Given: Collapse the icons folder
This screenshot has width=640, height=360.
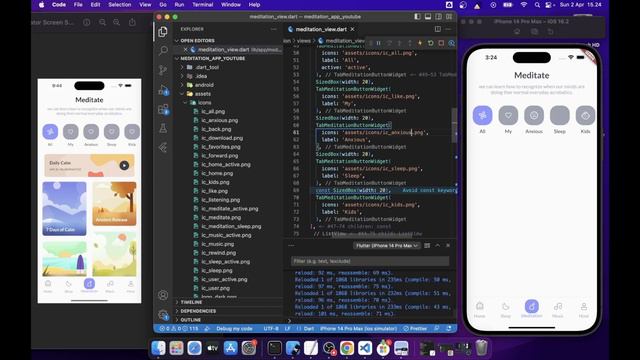Looking at the screenshot, I should [x=204, y=103].
